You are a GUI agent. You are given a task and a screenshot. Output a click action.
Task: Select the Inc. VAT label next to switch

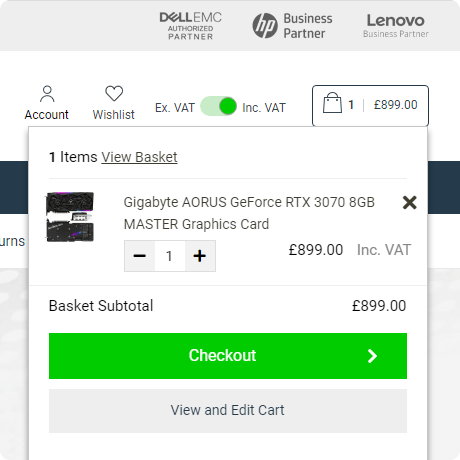point(264,108)
